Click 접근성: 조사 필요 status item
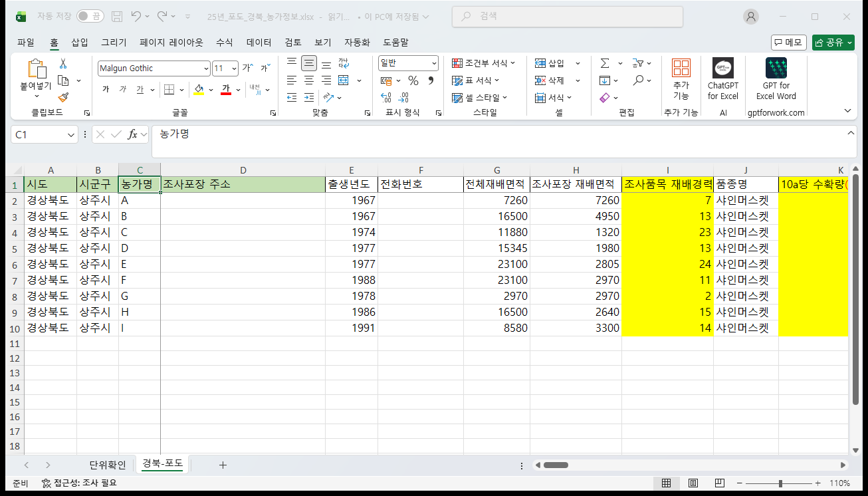Viewport: 868px width, 496px height. click(x=79, y=483)
